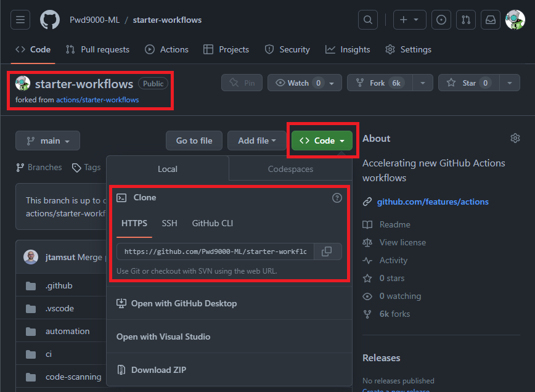Open the issues circle-dot icon
This screenshot has height=392, width=535.
441,20
